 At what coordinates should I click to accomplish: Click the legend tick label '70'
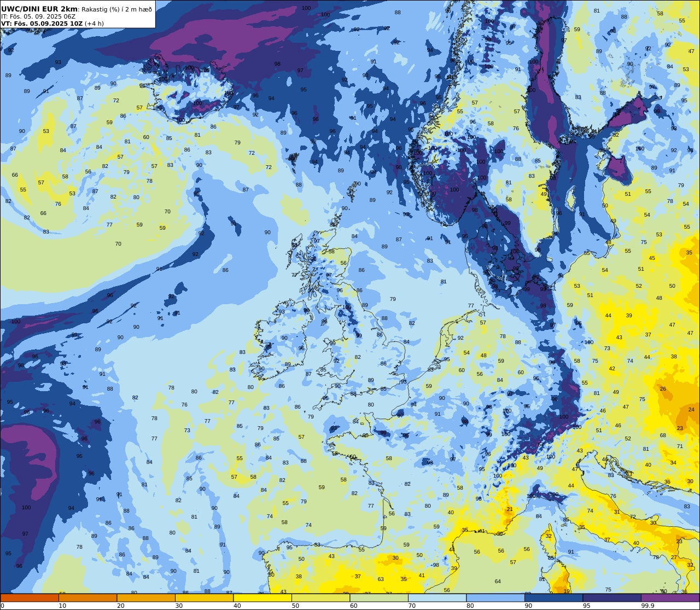point(412,606)
